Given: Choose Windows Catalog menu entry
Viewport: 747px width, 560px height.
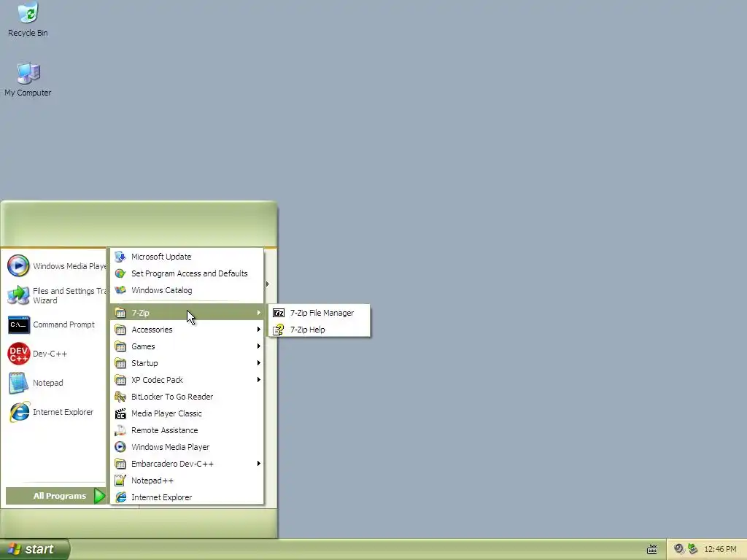Looking at the screenshot, I should coord(187,290).
